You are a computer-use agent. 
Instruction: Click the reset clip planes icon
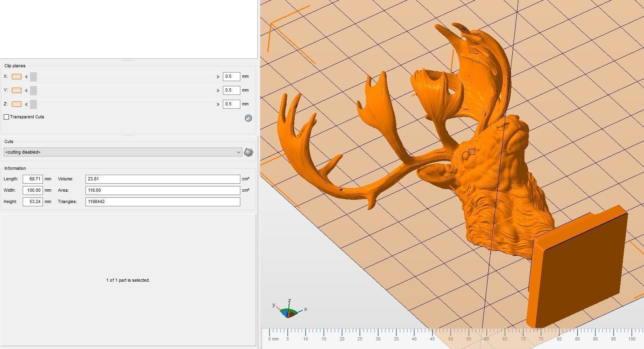click(248, 118)
